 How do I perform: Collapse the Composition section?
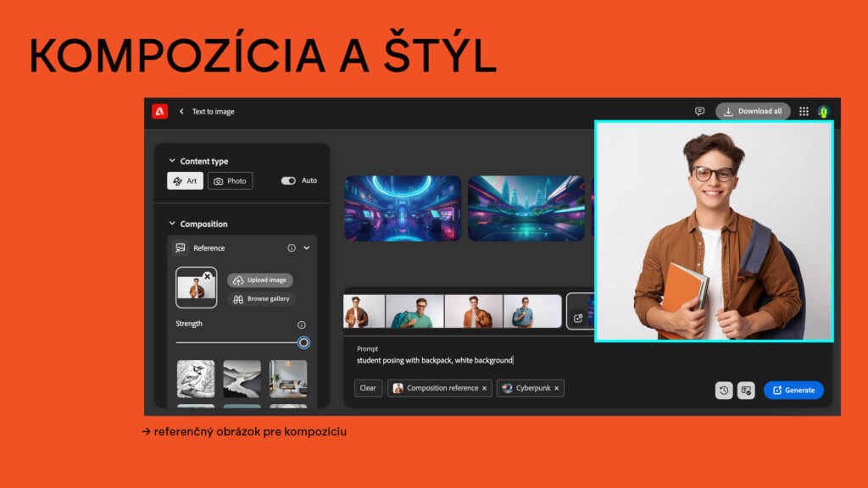coord(172,224)
